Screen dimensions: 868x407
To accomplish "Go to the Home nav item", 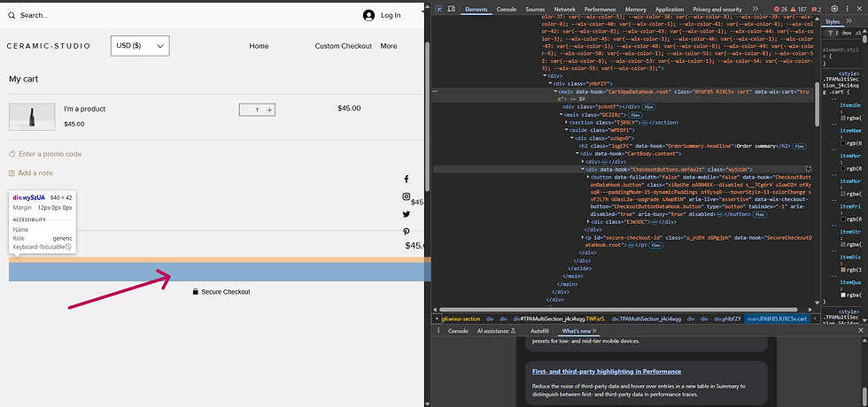I will [x=259, y=46].
